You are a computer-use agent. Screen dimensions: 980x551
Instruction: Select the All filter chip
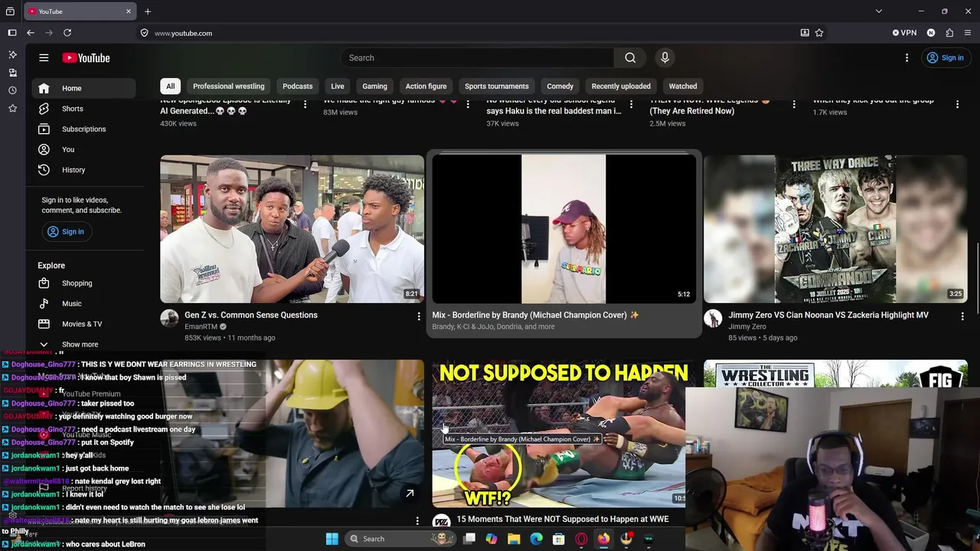tap(171, 86)
